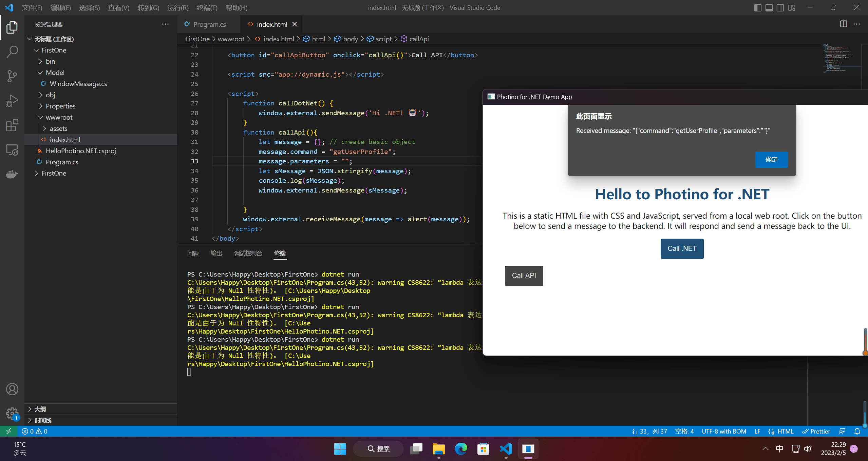
Task: Collapse the wwwroot folder
Action: pos(59,117)
